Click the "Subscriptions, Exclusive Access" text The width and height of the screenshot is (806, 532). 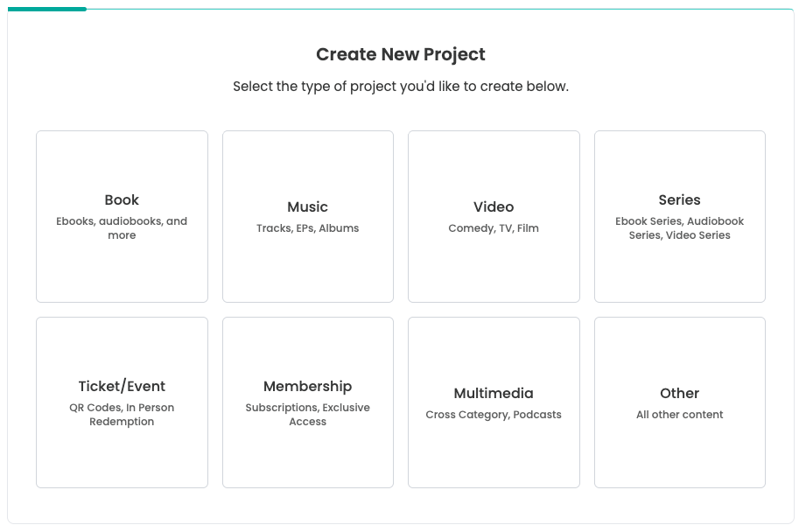coord(307,414)
